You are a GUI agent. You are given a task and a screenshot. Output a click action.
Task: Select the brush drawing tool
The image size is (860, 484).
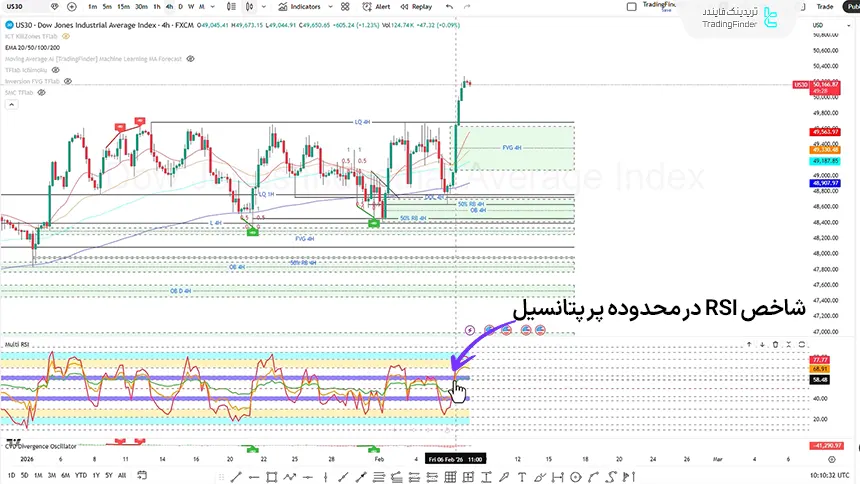[x=540, y=477]
